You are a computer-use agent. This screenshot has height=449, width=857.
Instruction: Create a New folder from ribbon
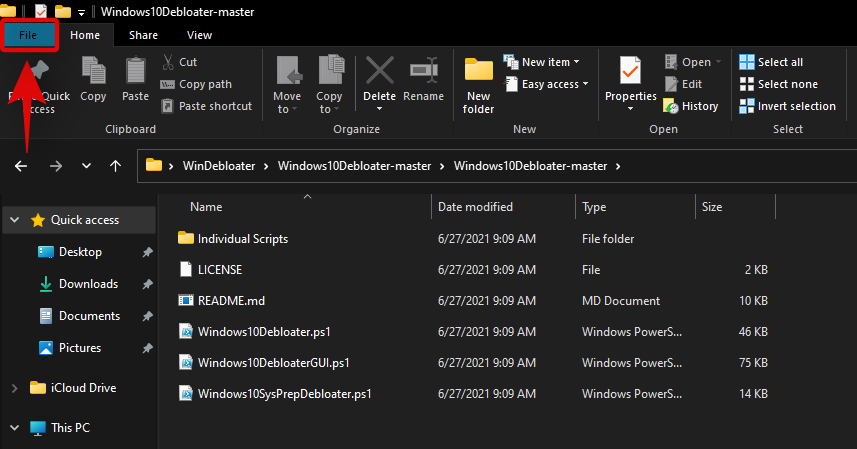pyautogui.click(x=479, y=84)
